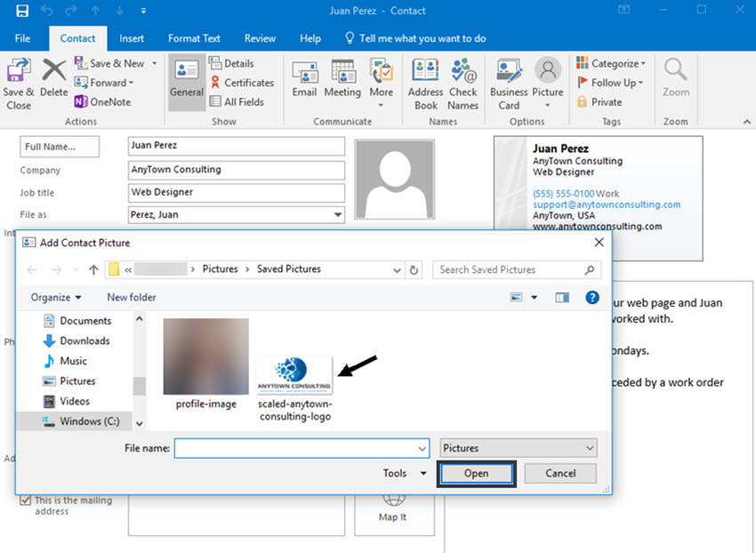Show Certificates view
This screenshot has width=756, height=553.
pyautogui.click(x=242, y=83)
